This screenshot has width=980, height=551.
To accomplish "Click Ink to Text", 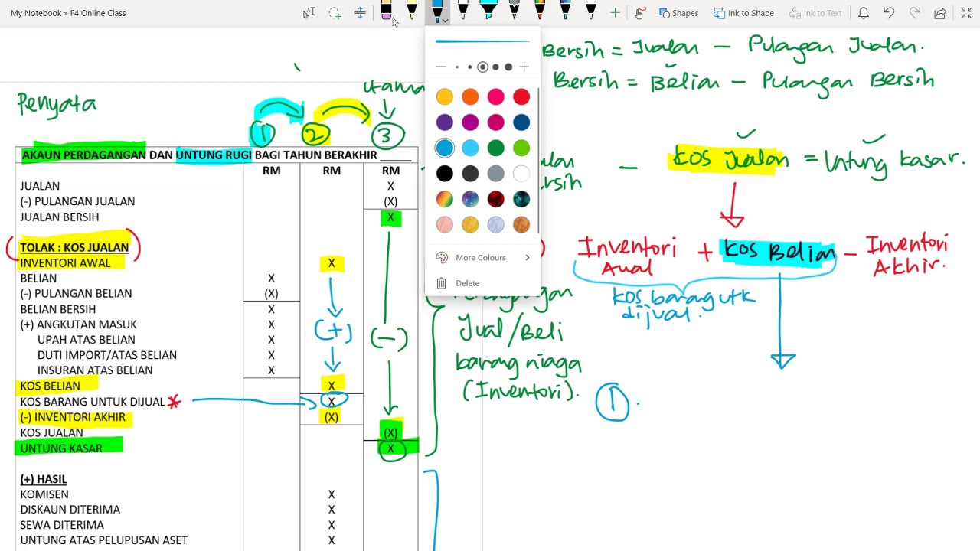I will coord(815,13).
